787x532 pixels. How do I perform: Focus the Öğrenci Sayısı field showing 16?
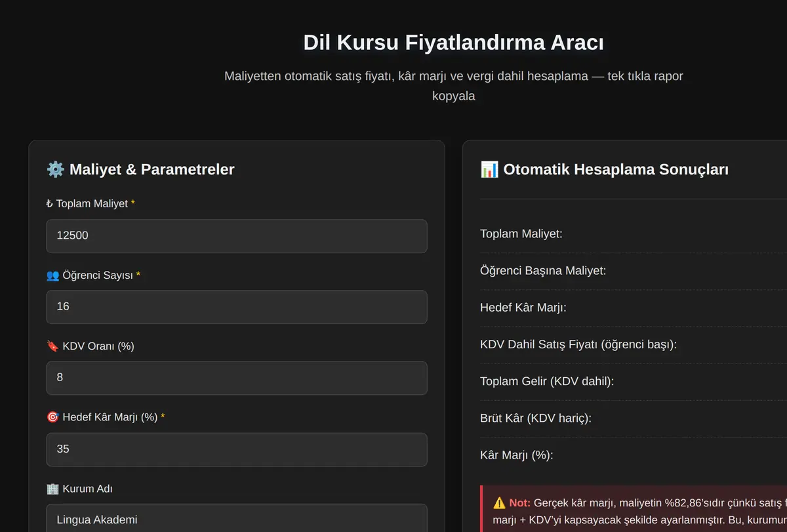coord(237,307)
